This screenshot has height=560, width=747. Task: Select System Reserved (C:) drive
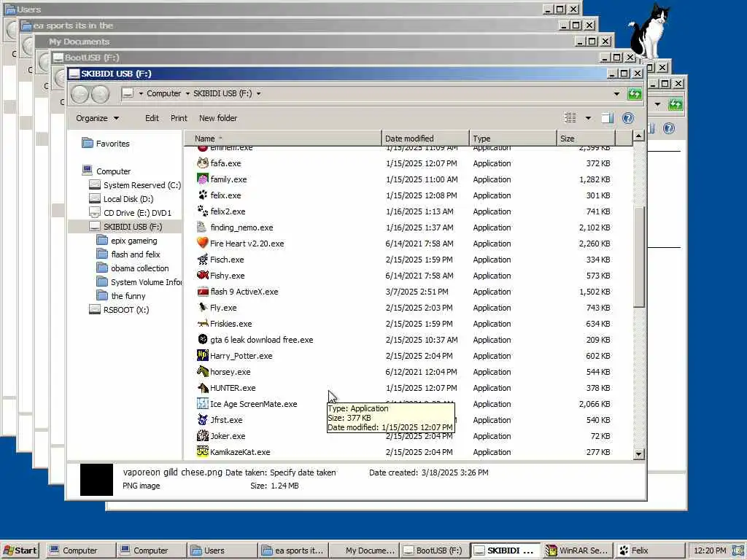coord(135,185)
